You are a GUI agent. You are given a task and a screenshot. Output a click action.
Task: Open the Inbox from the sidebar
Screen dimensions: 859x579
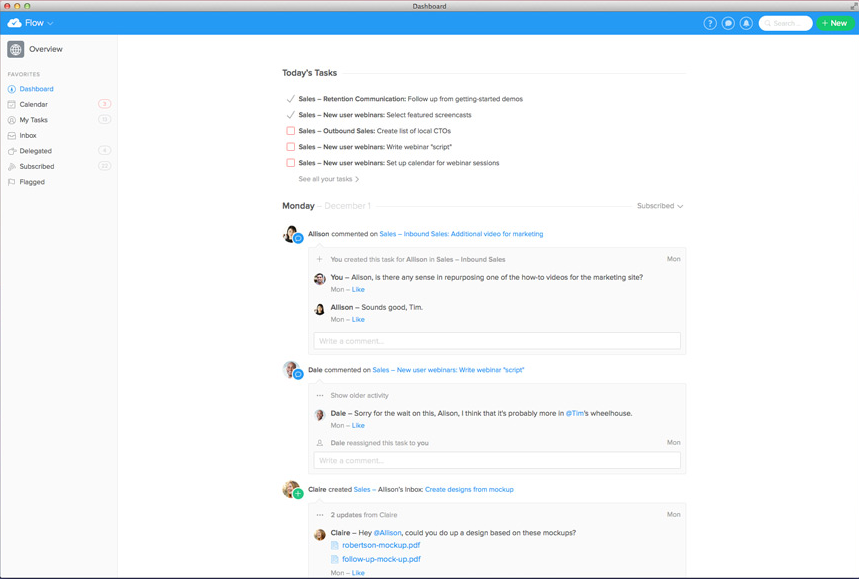tap(30, 135)
